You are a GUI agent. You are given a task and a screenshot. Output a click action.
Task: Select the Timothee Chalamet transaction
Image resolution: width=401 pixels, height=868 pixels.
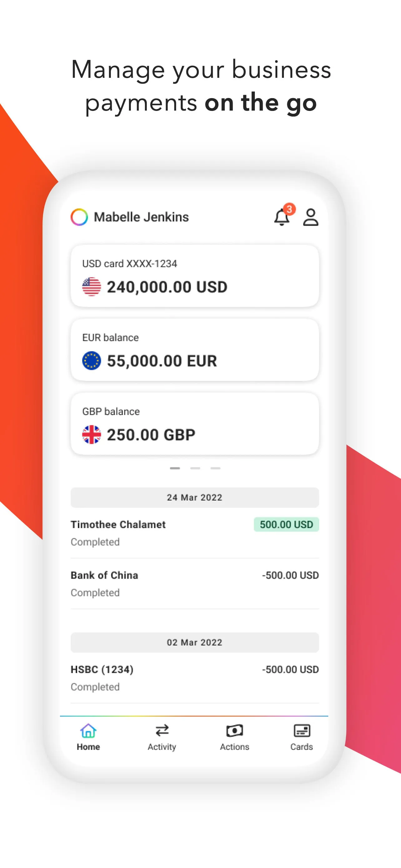tap(118, 525)
